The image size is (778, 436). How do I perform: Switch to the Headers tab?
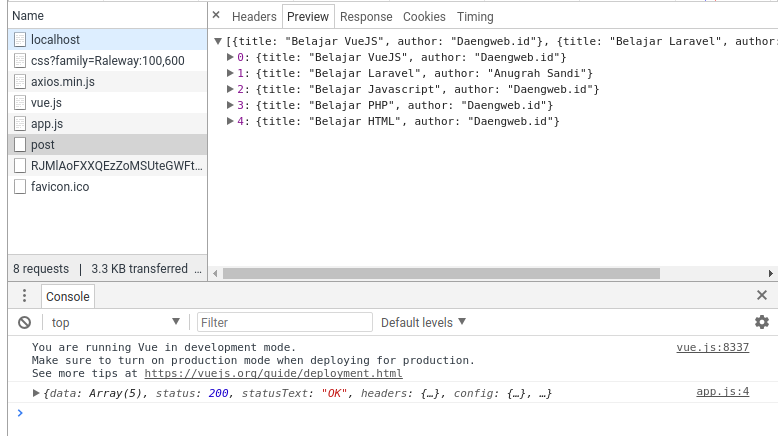pos(253,17)
